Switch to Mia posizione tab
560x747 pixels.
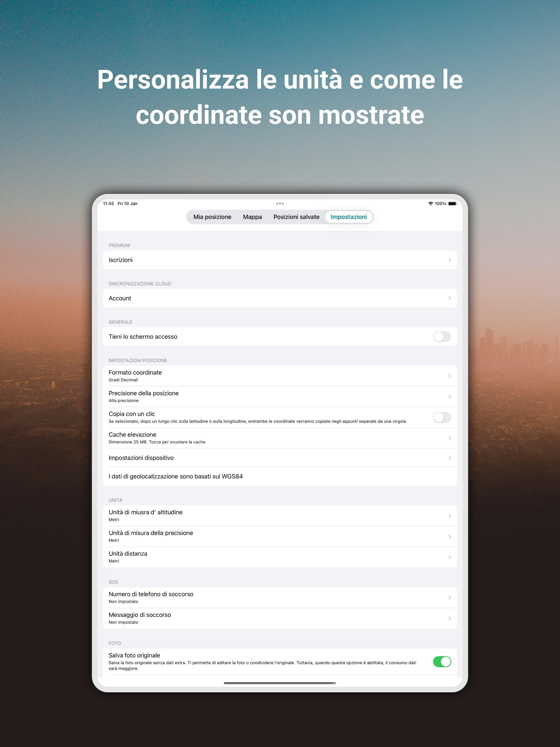pos(212,217)
